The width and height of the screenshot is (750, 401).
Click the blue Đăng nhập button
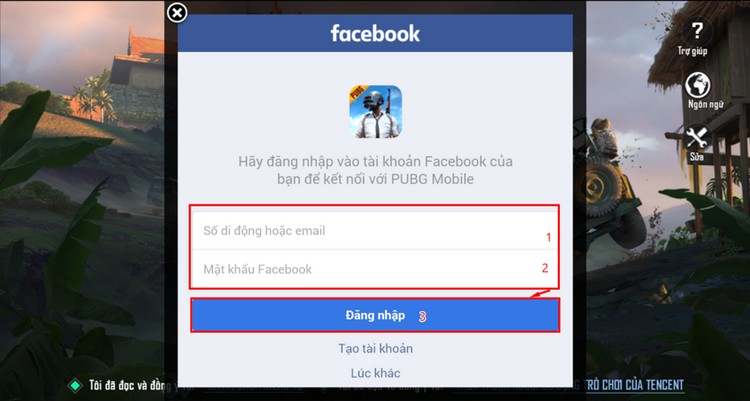click(375, 315)
